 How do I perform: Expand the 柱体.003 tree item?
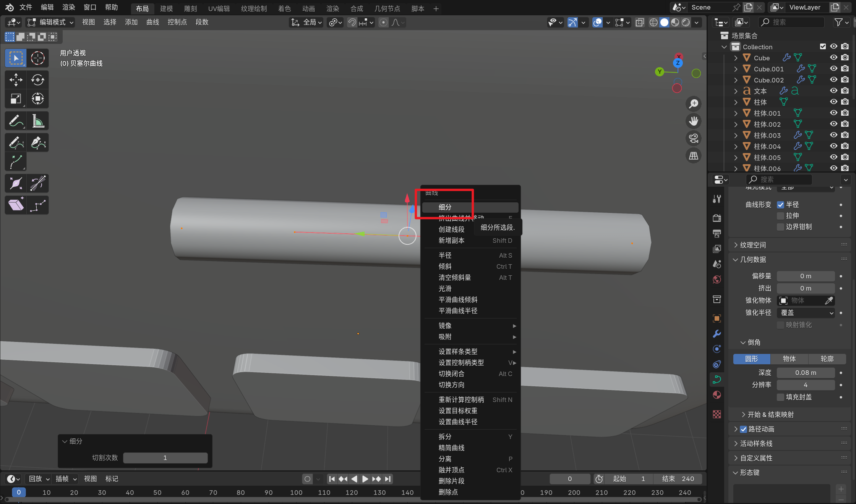(x=736, y=135)
